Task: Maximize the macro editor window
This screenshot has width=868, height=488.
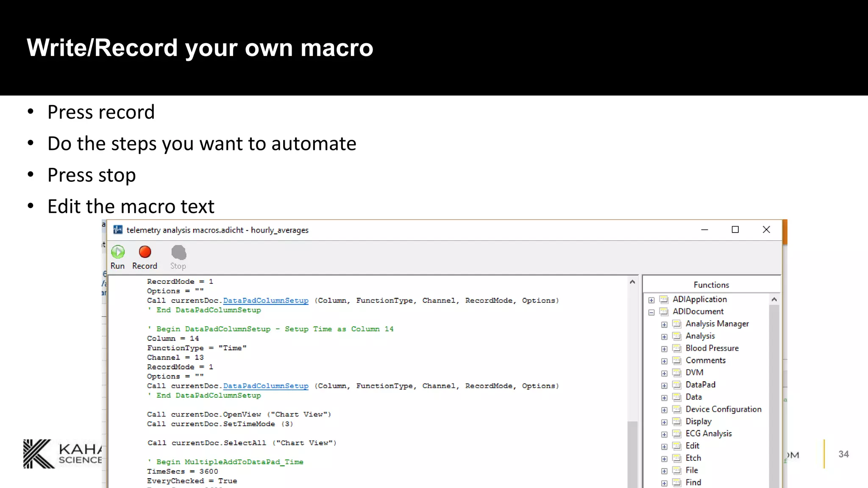Action: coord(735,230)
